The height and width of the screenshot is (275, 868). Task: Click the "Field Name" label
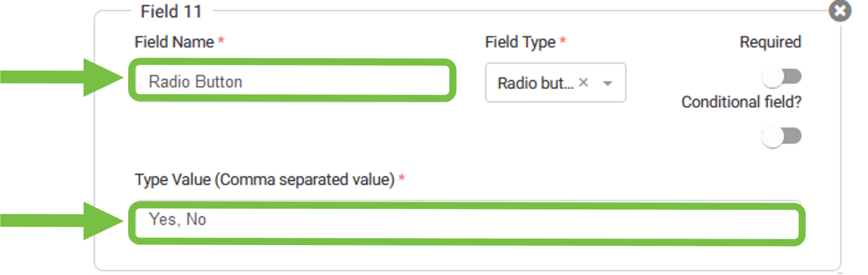[x=174, y=42]
